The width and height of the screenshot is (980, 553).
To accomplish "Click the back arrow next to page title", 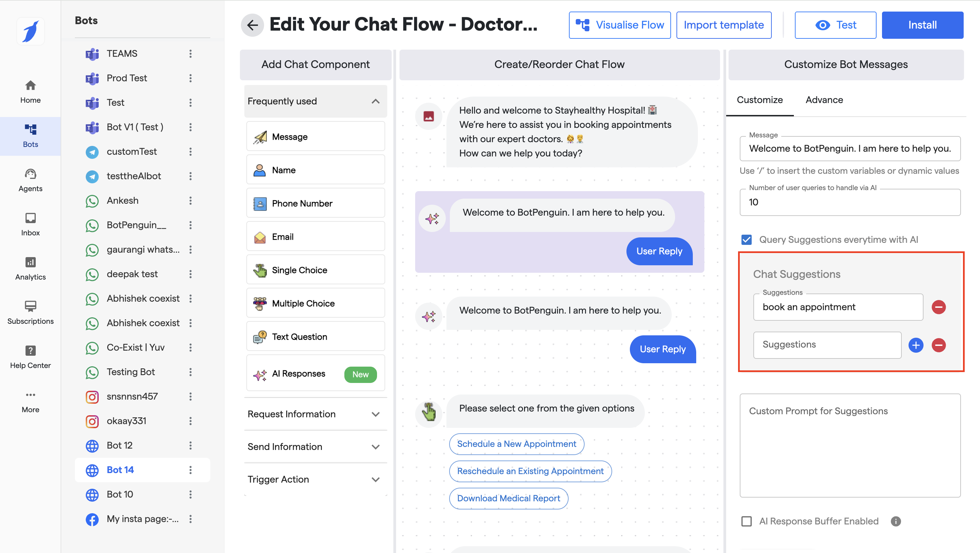I will coord(252,25).
